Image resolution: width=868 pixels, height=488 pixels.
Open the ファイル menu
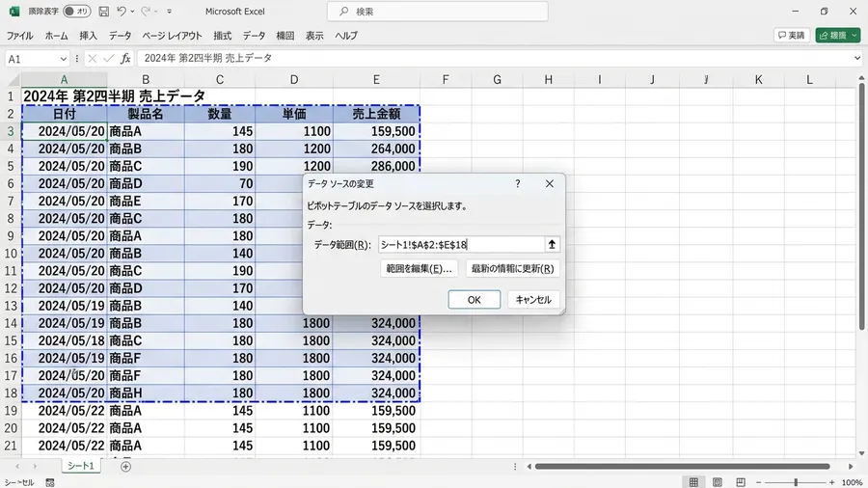pos(19,36)
